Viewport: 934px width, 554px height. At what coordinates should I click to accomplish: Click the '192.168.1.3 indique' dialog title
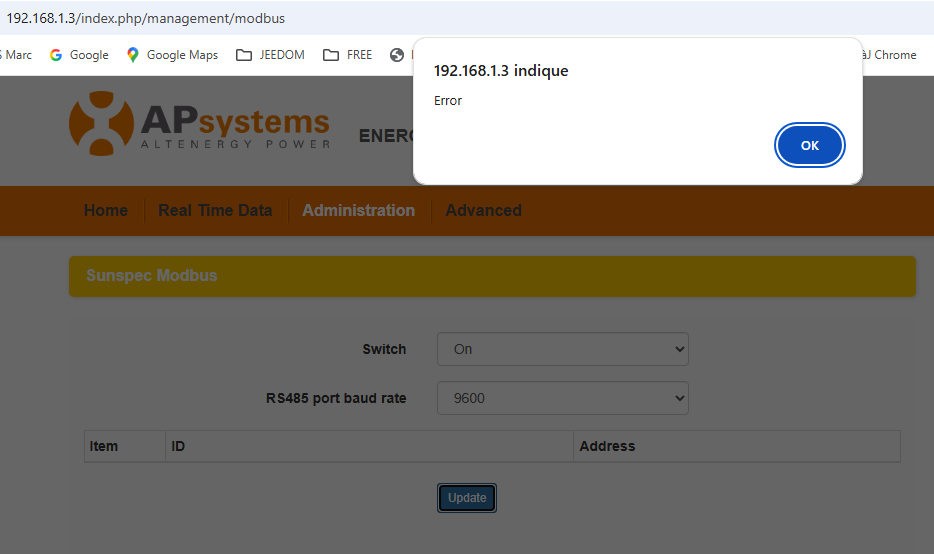[501, 71]
